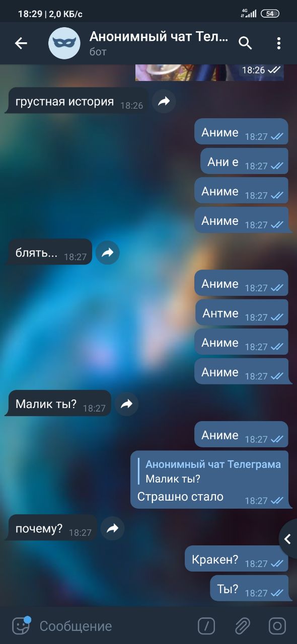This screenshot has height=644, width=297.
Task: Open the three-dot overflow menu
Action: tap(278, 43)
